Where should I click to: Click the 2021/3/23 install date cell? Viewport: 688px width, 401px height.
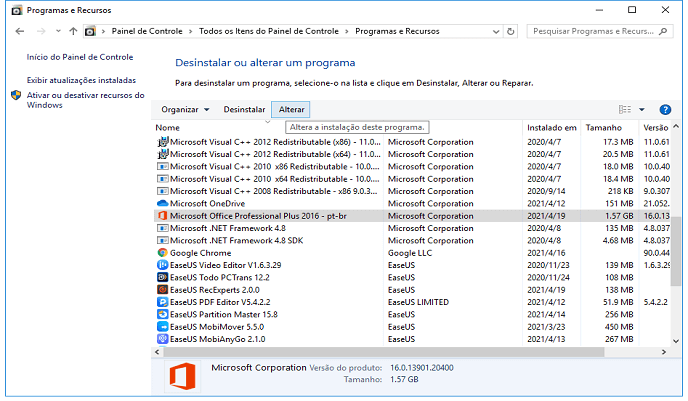tap(546, 327)
